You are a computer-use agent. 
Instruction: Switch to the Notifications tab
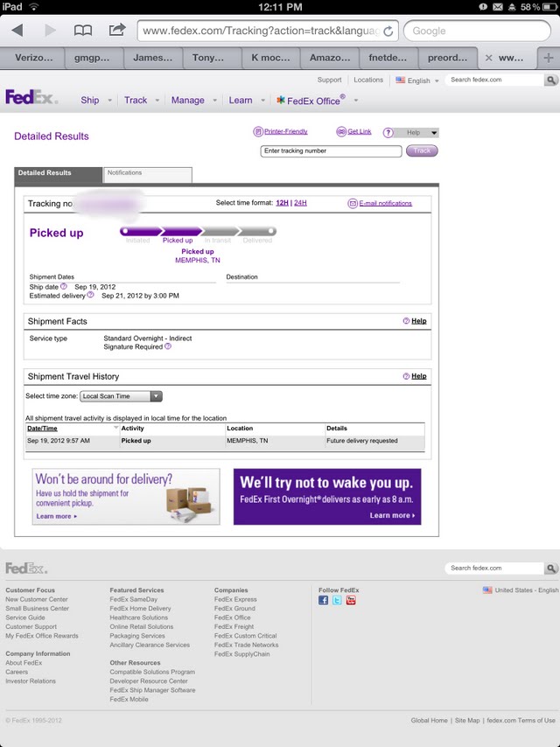148,174
